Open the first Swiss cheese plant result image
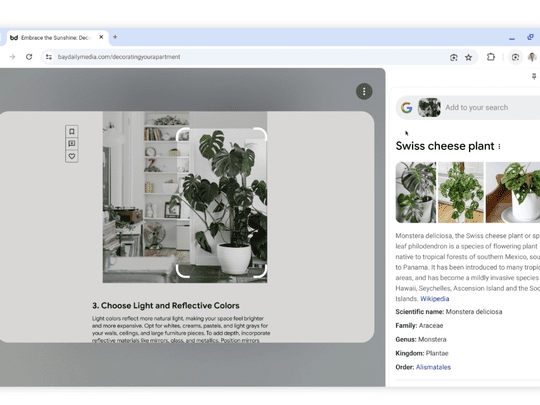This screenshot has width=540, height=405. (416, 192)
